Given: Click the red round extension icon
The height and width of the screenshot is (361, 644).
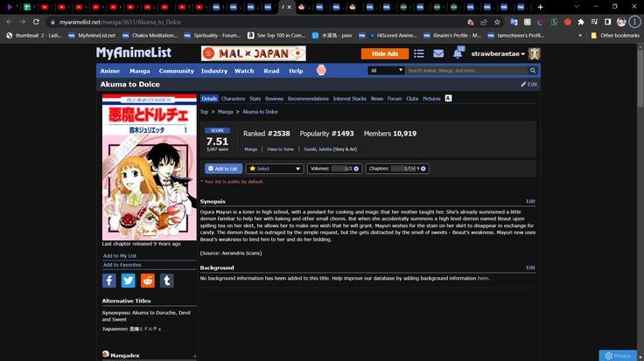Looking at the screenshot, I should [x=568, y=22].
